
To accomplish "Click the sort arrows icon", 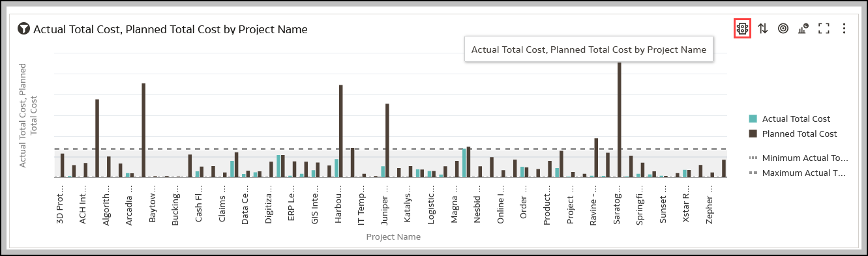I will pos(763,29).
